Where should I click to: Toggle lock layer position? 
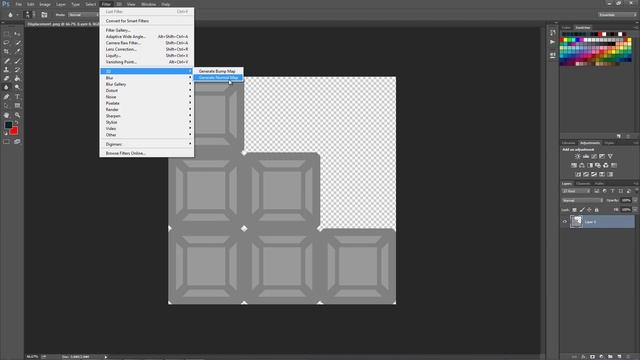pos(589,210)
